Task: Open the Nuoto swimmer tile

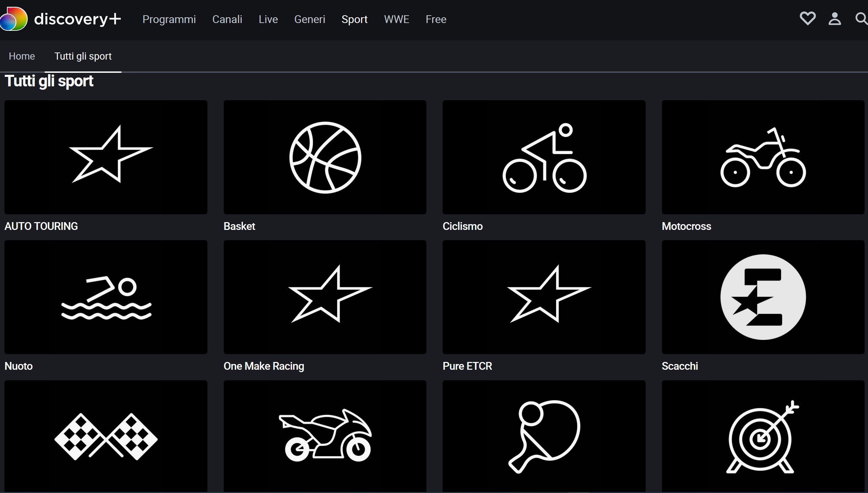Action: pyautogui.click(x=106, y=297)
